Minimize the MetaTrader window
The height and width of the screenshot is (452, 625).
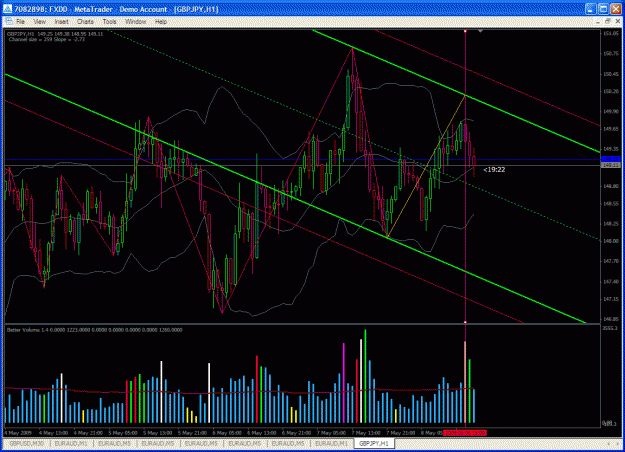591,9
